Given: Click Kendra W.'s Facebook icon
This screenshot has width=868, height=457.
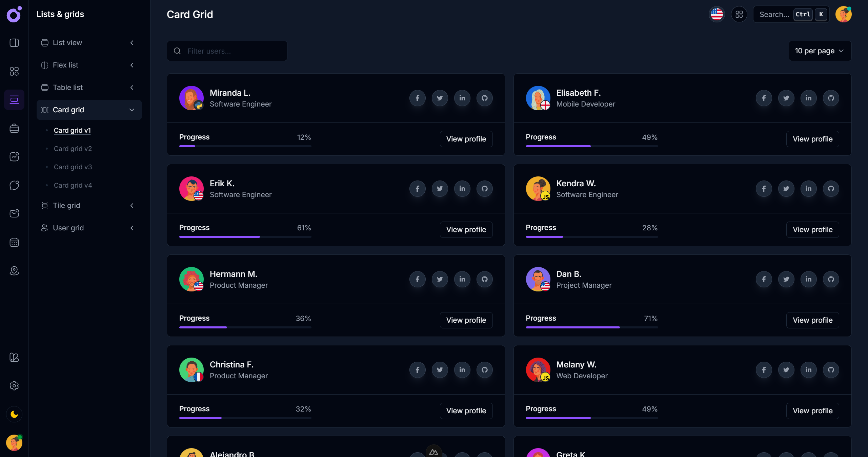Looking at the screenshot, I should 764,189.
